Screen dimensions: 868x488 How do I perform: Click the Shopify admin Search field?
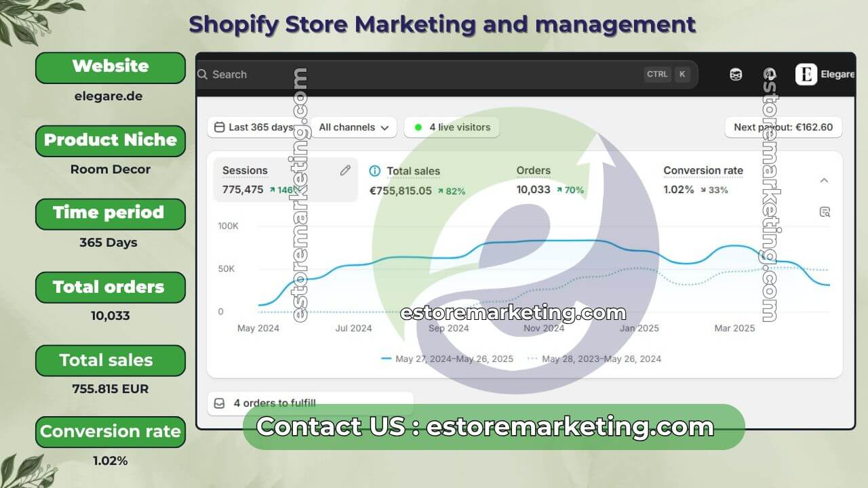pos(447,75)
